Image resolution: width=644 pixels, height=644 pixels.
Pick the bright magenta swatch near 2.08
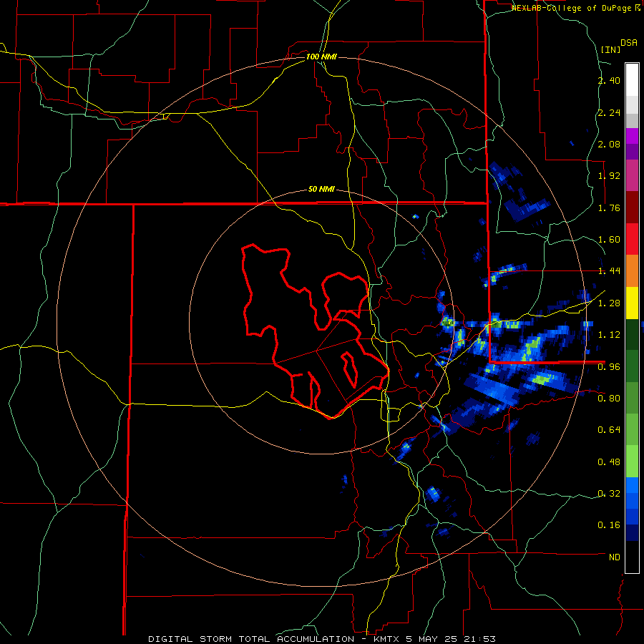point(632,137)
